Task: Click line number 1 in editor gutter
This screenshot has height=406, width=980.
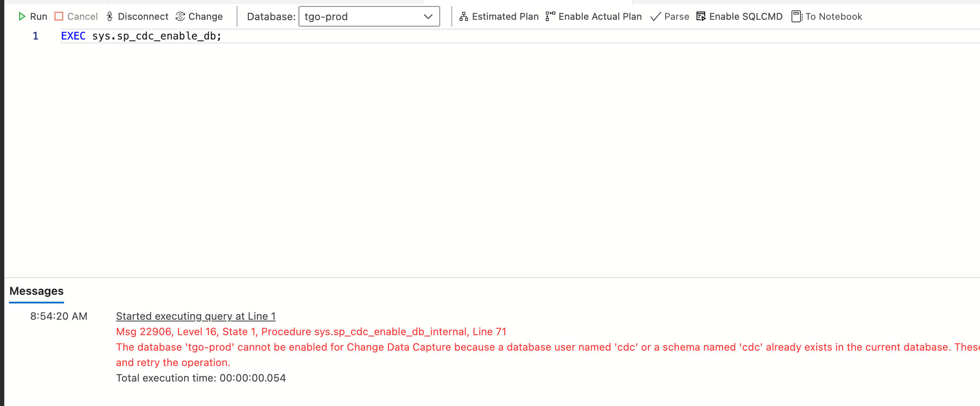Action: click(36, 36)
